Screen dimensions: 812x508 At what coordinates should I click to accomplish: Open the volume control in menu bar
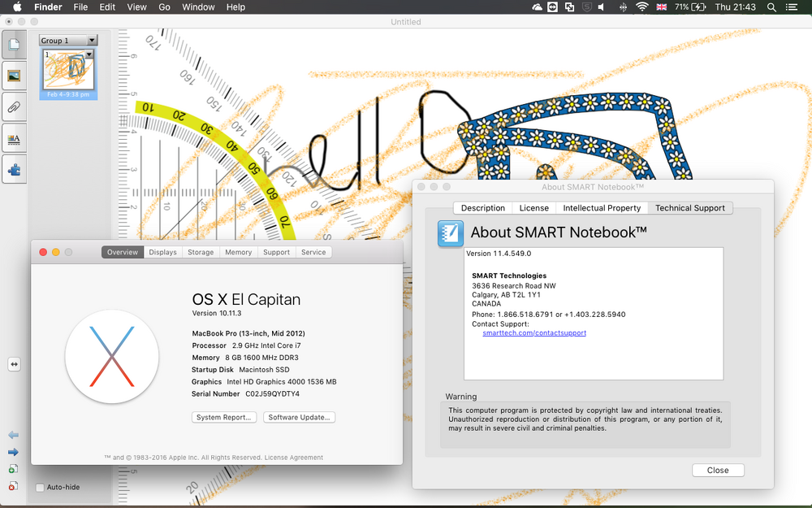coord(601,7)
